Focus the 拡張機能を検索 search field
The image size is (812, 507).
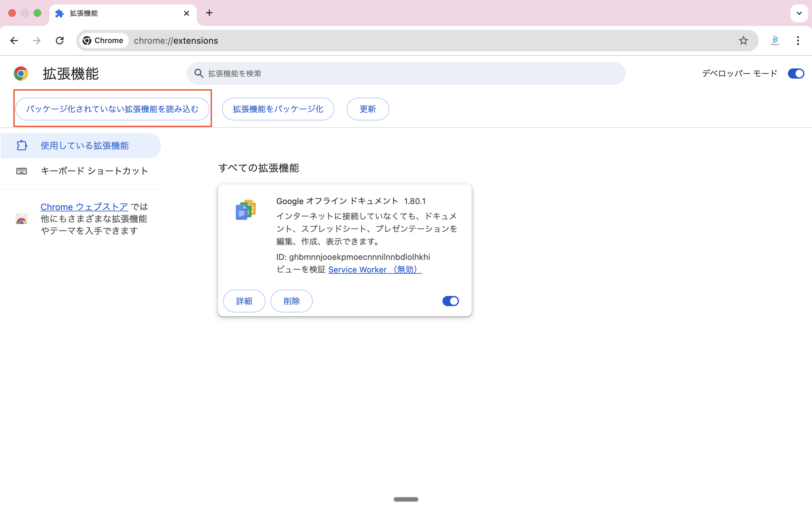[x=406, y=74]
